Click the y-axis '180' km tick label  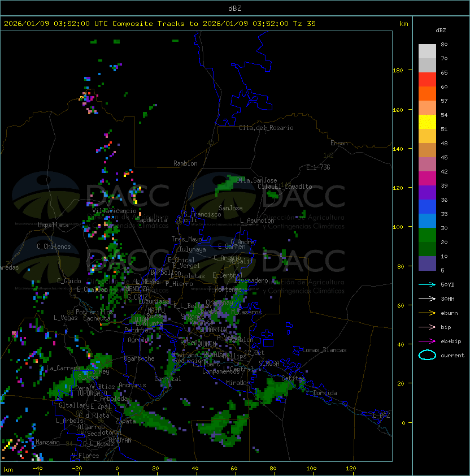398,71
